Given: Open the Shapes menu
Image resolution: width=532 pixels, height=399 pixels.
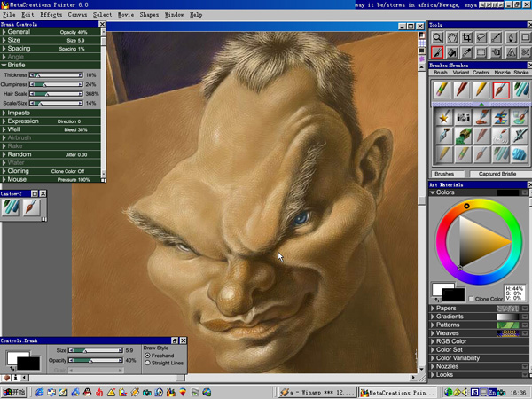Looking at the screenshot, I should click(x=149, y=15).
